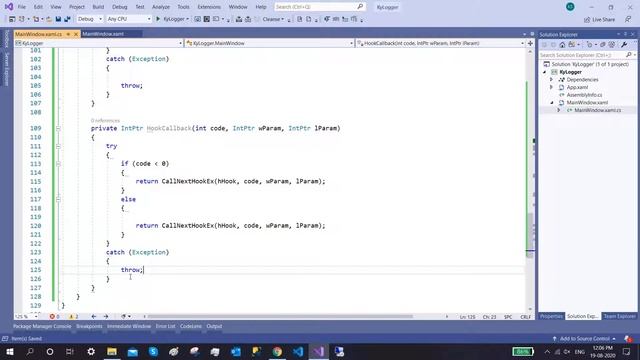This screenshot has width=640, height=360.
Task: Open the Analyze menu
Action: [161, 7]
